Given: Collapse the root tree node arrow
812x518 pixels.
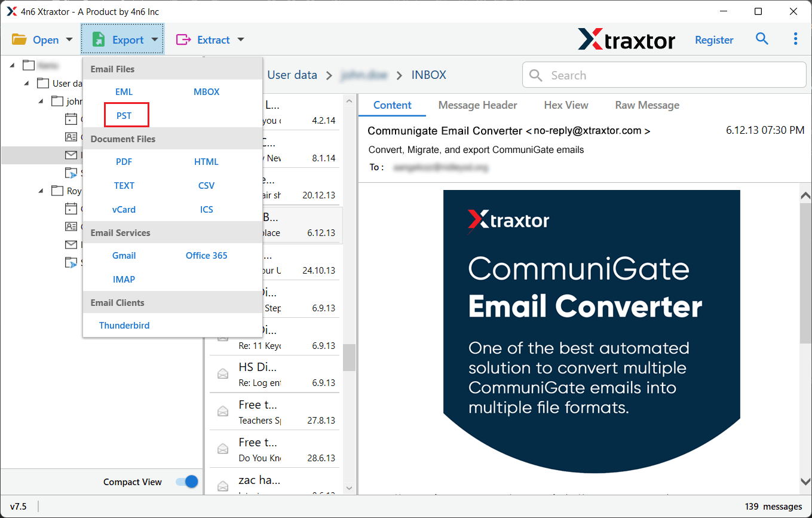Looking at the screenshot, I should (13, 65).
